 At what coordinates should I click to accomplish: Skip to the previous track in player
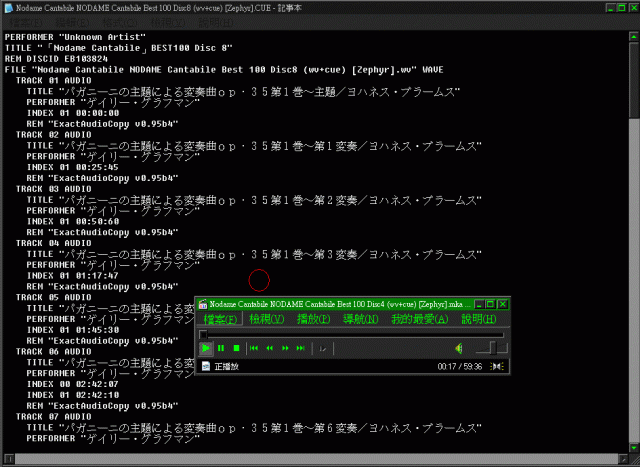click(254, 348)
